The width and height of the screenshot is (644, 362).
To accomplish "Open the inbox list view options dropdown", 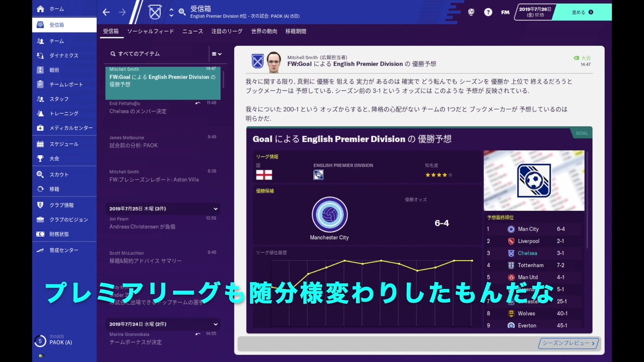I will 216,54.
